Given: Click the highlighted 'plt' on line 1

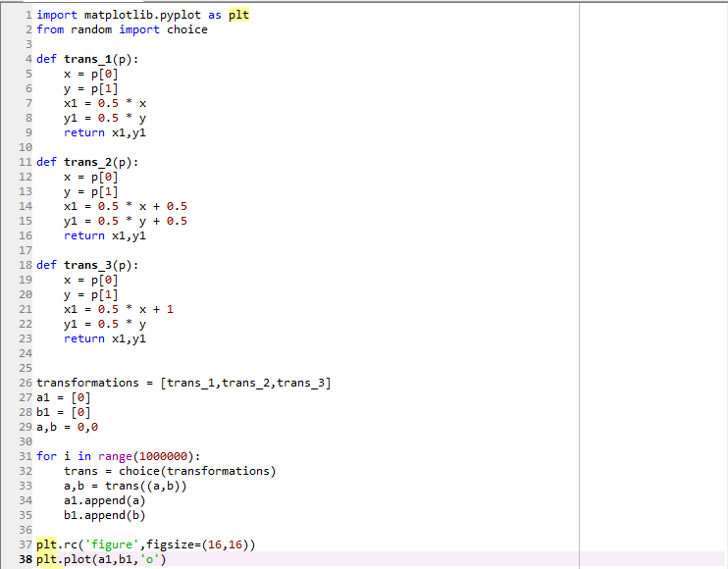Looking at the screenshot, I should pos(238,15).
